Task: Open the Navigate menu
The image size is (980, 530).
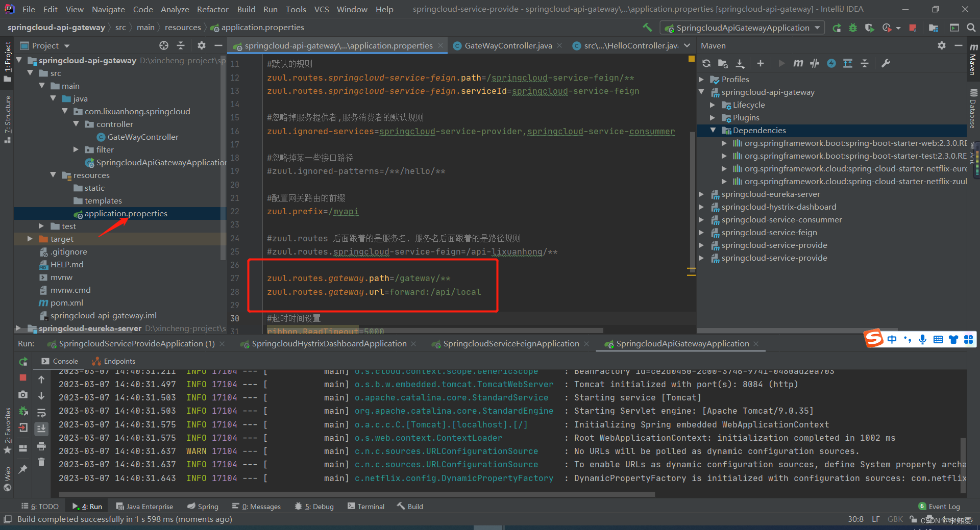Action: tap(108, 9)
